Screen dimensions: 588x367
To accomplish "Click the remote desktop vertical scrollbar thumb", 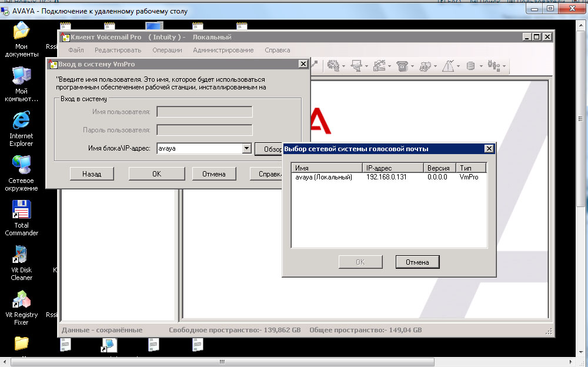I will 580,119.
